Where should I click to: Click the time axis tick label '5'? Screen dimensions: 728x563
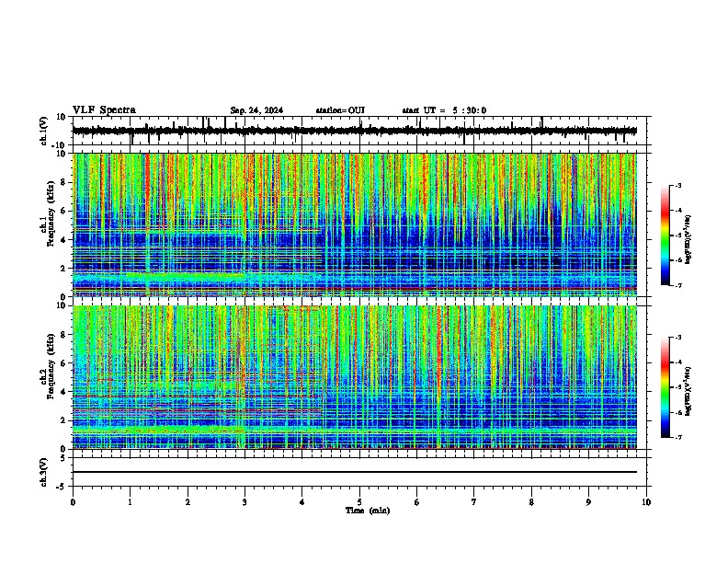[359, 502]
